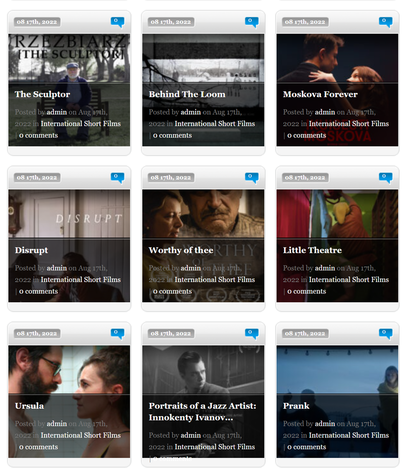Click 0 comments link under Little Theatre
This screenshot has width=405, height=474.
point(306,291)
